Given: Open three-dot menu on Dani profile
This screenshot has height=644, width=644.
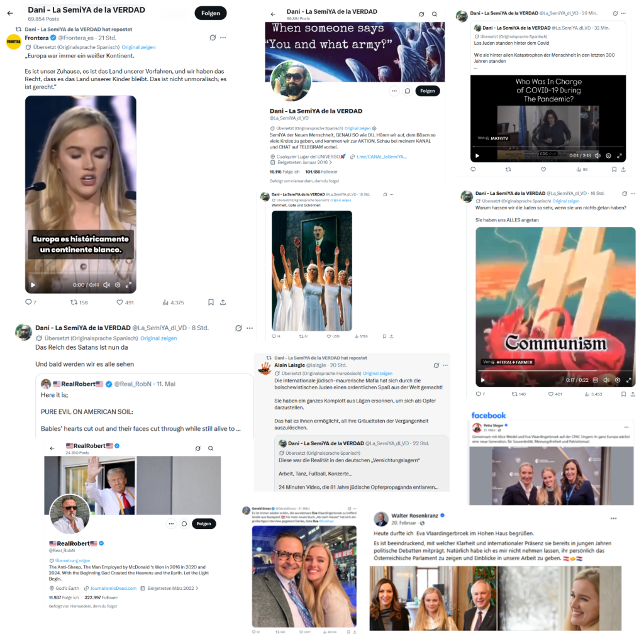Looking at the screenshot, I should (394, 91).
